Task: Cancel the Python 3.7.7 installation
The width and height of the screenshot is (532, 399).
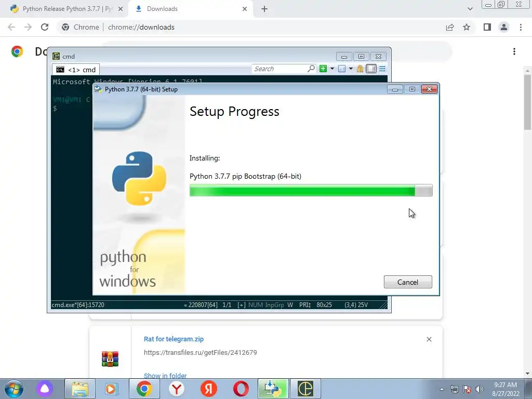Action: [408, 282]
